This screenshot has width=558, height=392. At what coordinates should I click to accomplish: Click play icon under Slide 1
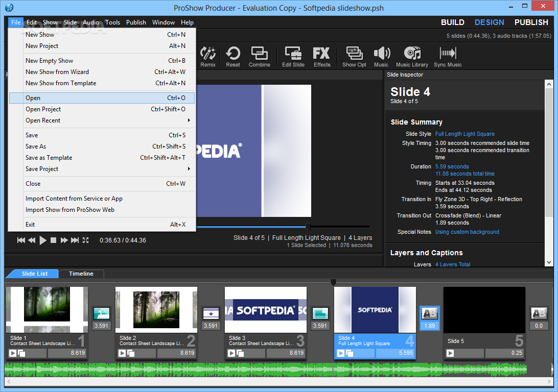click(x=13, y=353)
